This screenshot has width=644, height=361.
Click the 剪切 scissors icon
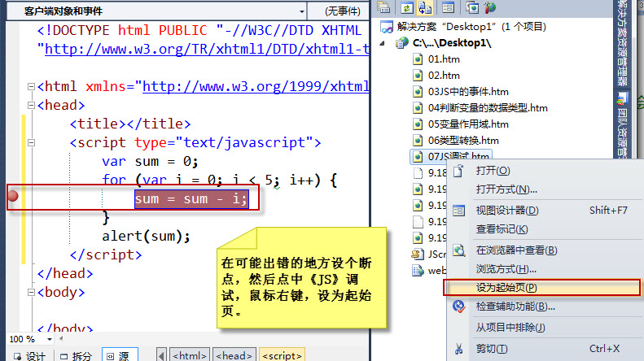point(458,349)
